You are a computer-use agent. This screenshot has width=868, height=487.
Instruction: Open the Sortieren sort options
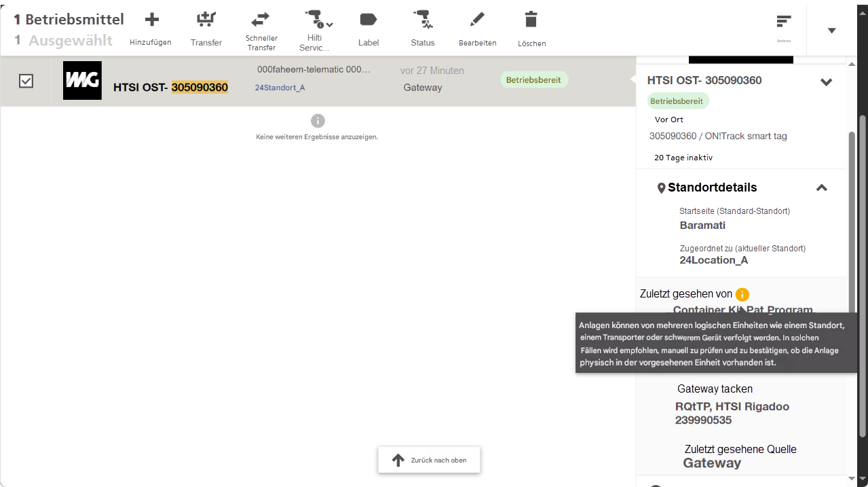(x=784, y=22)
